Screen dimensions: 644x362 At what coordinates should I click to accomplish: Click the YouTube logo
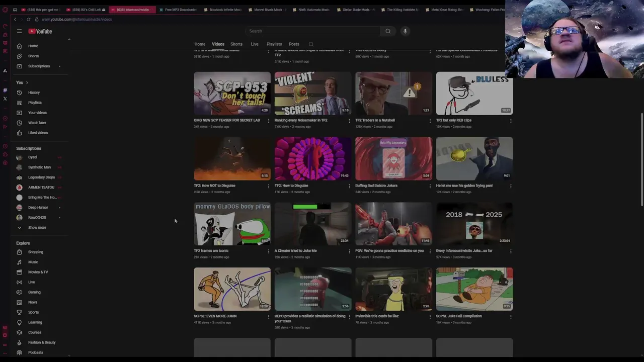40,31
